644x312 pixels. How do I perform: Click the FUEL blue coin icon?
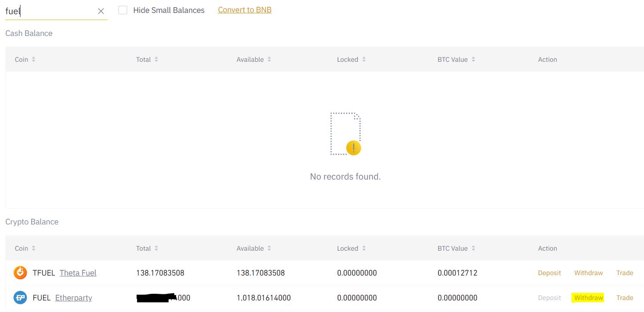coord(20,297)
